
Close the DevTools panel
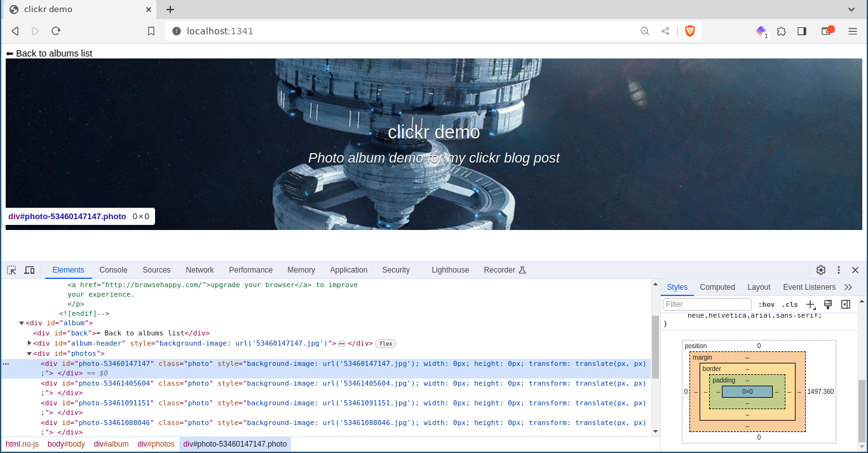click(855, 270)
